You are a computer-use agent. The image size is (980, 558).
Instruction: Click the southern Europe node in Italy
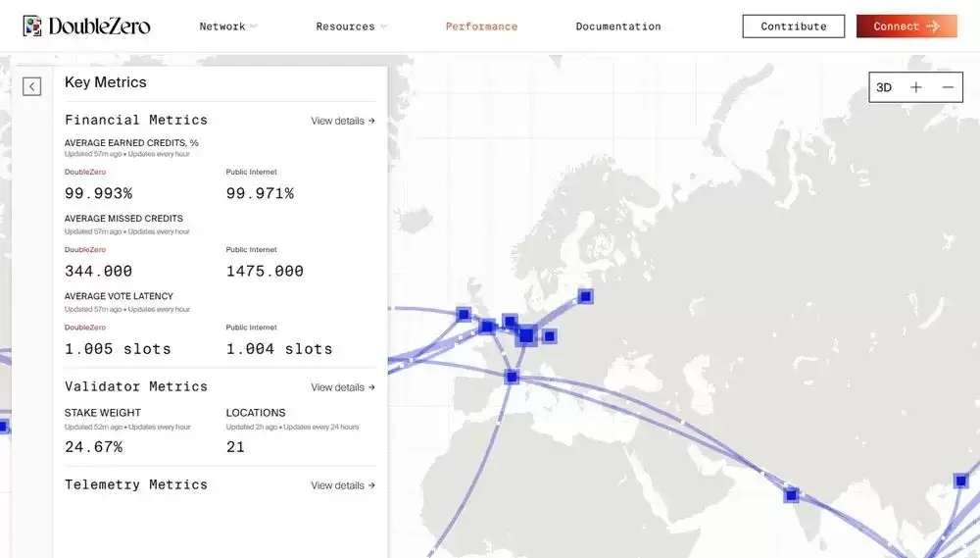(512, 377)
